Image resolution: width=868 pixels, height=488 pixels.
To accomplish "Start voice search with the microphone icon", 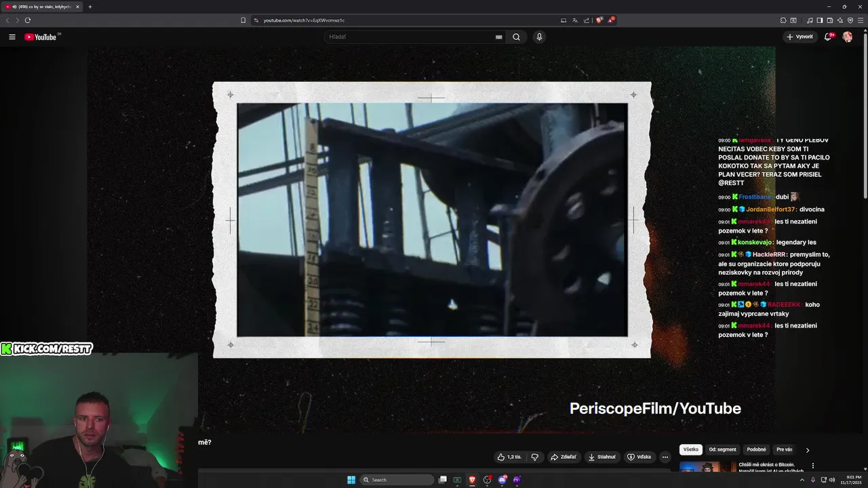I will click(539, 37).
